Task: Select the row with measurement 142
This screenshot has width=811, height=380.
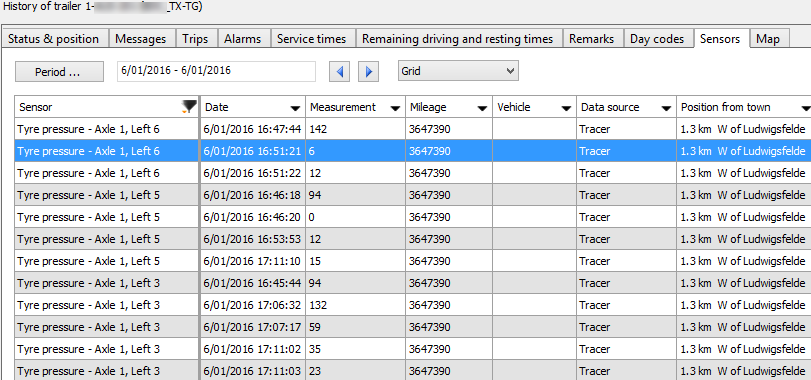Action: tap(412, 129)
